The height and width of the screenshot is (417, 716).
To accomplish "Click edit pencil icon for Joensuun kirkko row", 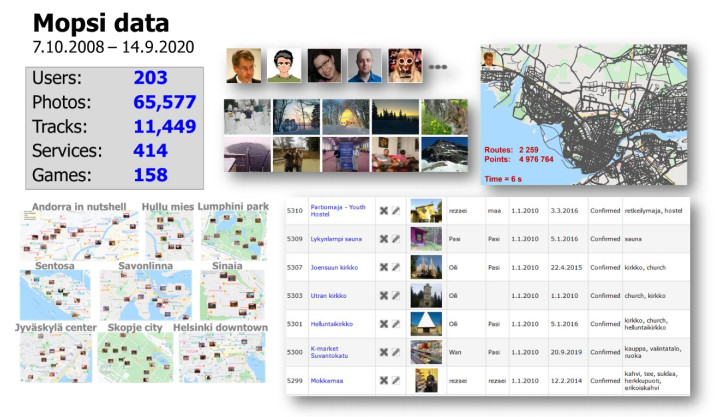I will 396,268.
